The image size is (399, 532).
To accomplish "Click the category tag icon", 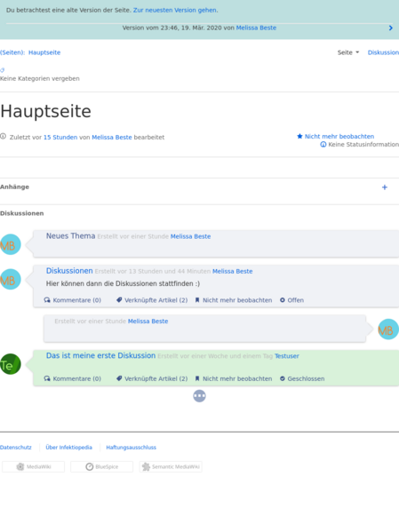I will coord(3,70).
